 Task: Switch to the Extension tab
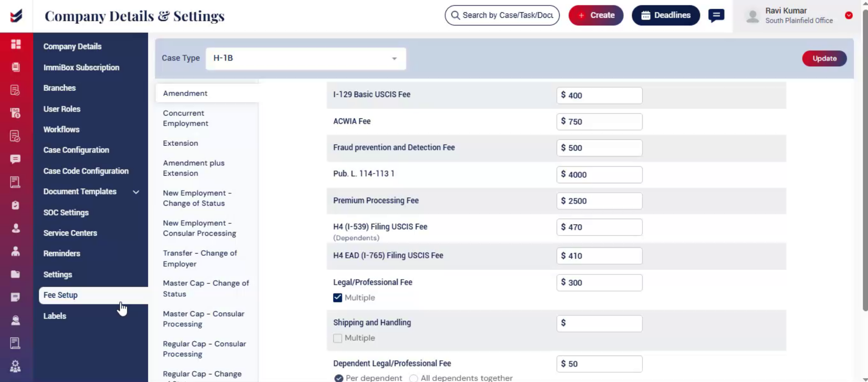pyautogui.click(x=180, y=143)
